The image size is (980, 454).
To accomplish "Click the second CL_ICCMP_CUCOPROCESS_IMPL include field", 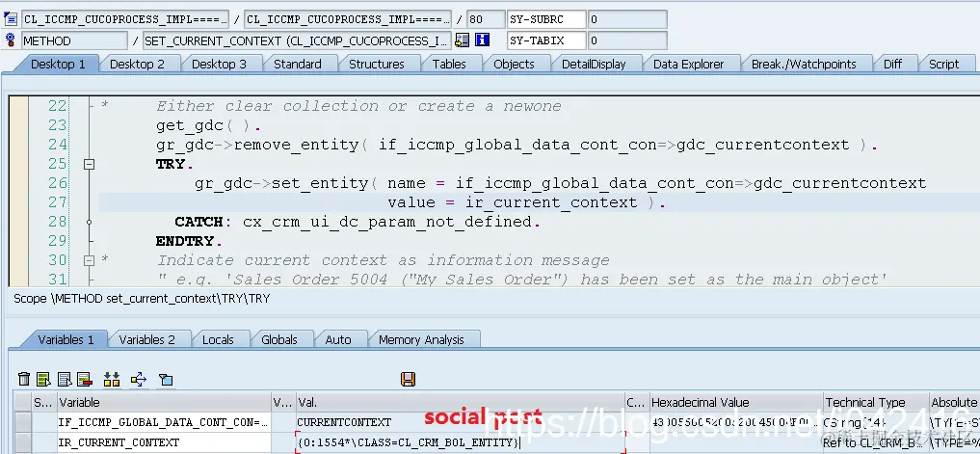I will click(x=348, y=19).
